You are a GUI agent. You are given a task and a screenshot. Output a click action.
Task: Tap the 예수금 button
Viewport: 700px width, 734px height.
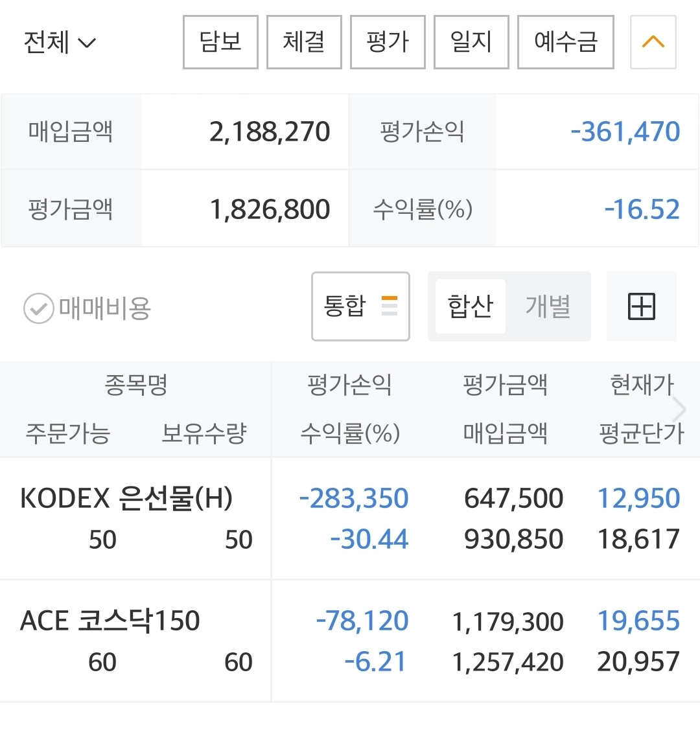pos(565,43)
